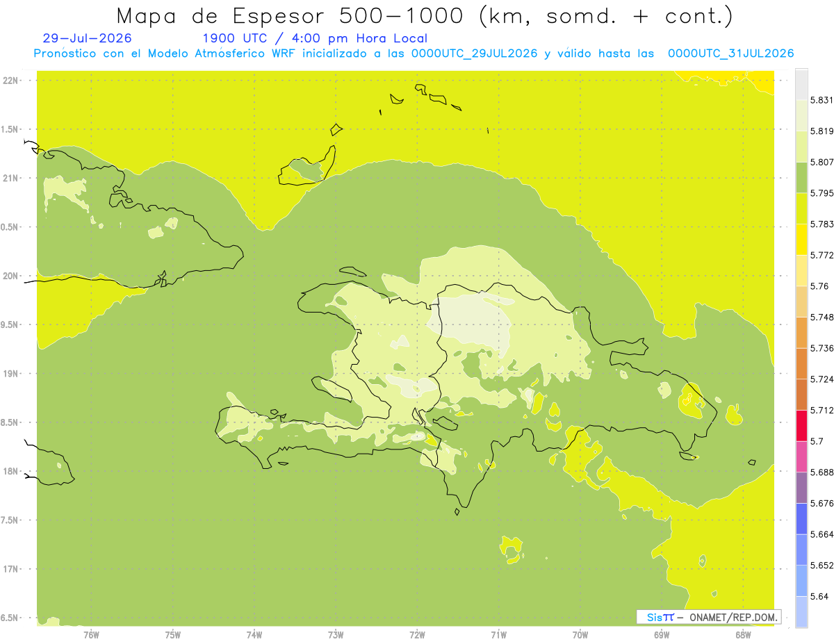Click the latitude label 19N
The width and height of the screenshot is (834, 644).
tap(12, 373)
